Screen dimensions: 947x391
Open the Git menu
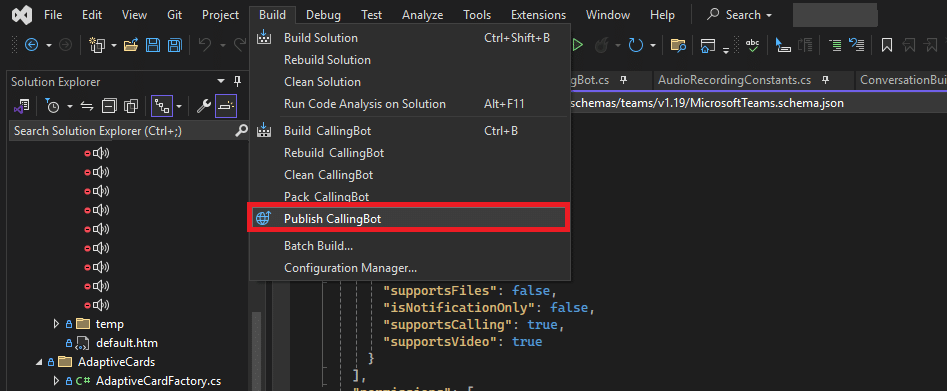175,15
